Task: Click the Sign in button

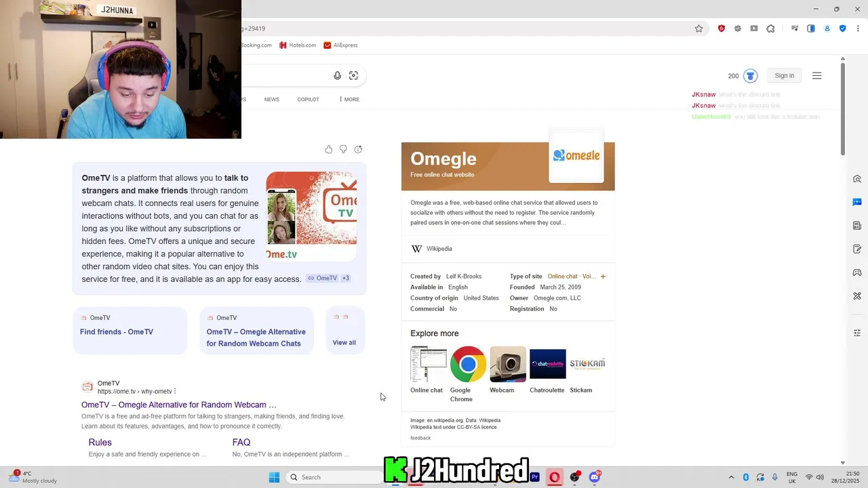Action: (784, 76)
